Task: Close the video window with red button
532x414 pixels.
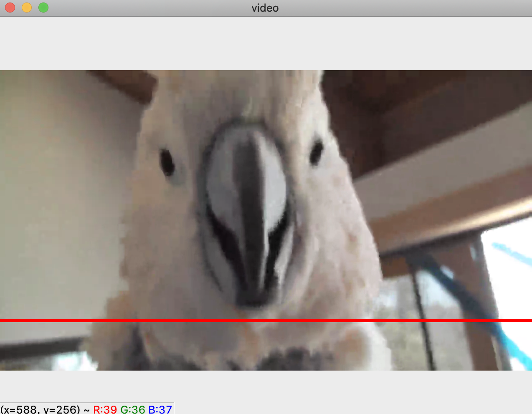Action: (x=10, y=8)
